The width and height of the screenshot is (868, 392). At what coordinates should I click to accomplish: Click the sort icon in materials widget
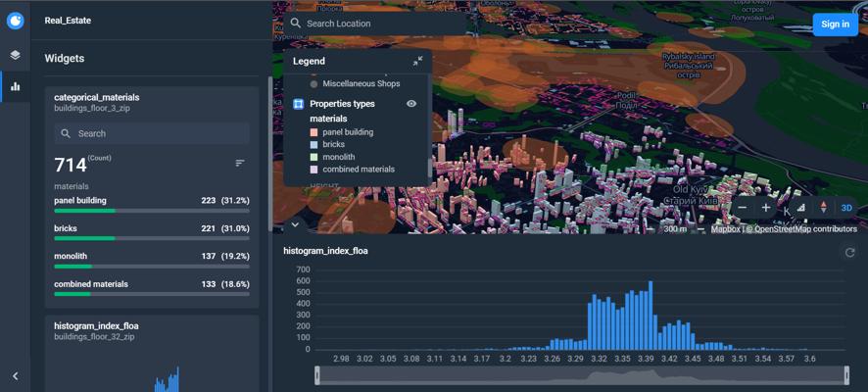(x=240, y=163)
